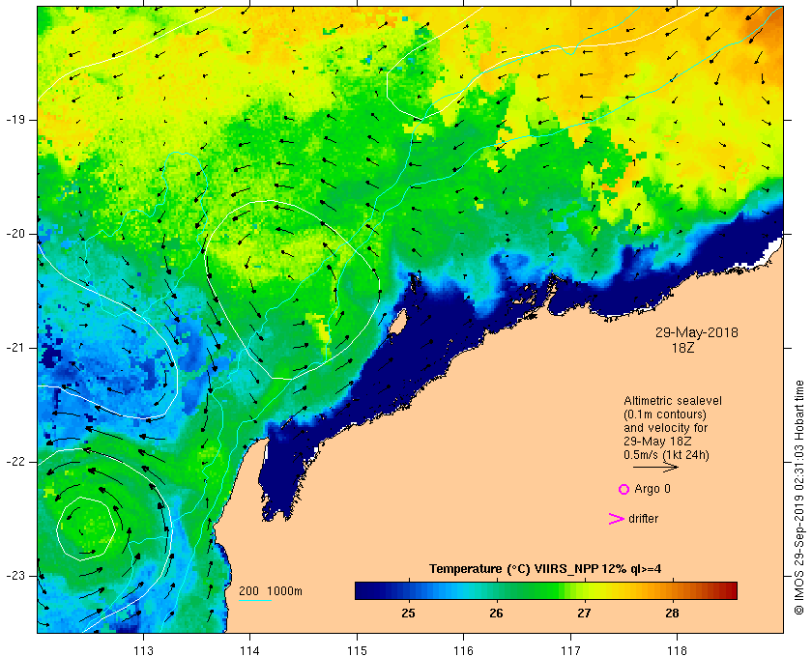Click the colorbar tick label 28
The image size is (812, 657).
tap(672, 614)
